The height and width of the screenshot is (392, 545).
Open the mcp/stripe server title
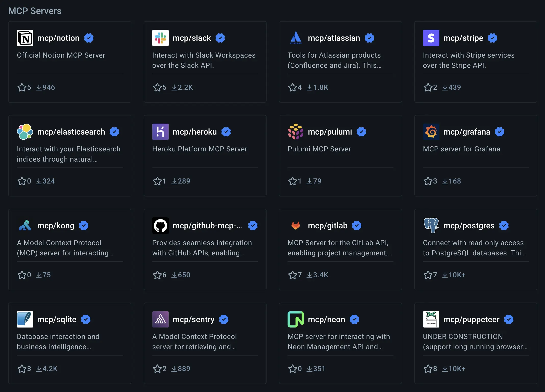click(463, 38)
